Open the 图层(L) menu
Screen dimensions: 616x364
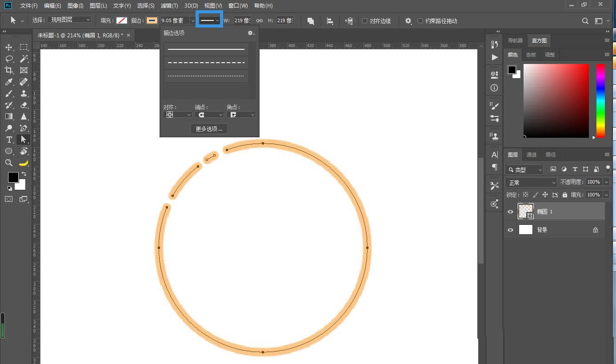(x=98, y=6)
